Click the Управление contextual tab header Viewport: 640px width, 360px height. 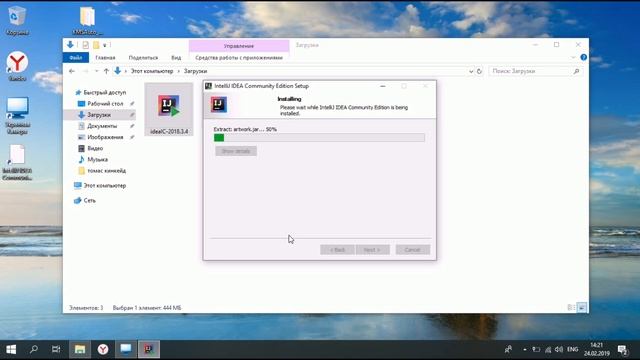coord(239,46)
